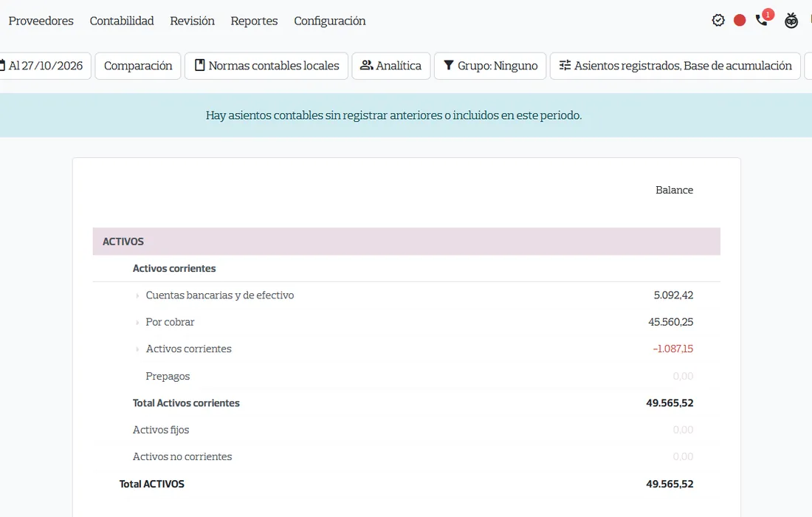
Task: Open Asientos registrados, Base de acumulación options
Action: tap(675, 66)
